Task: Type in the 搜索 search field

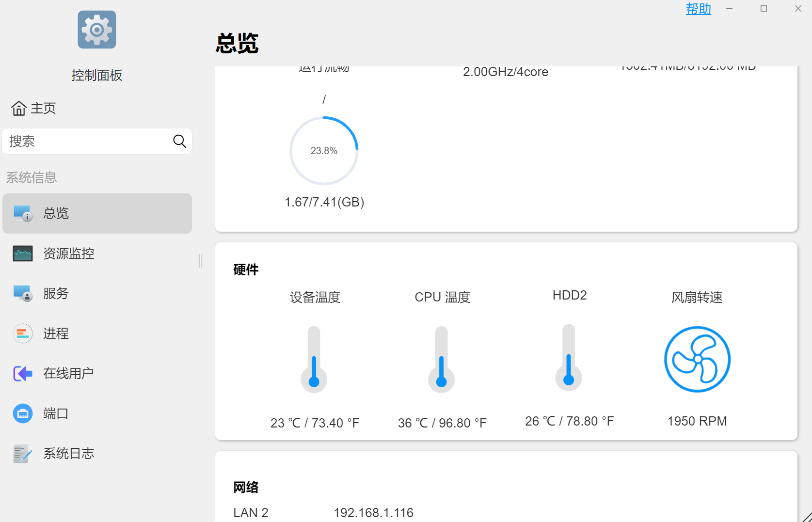Action: pyautogui.click(x=87, y=141)
